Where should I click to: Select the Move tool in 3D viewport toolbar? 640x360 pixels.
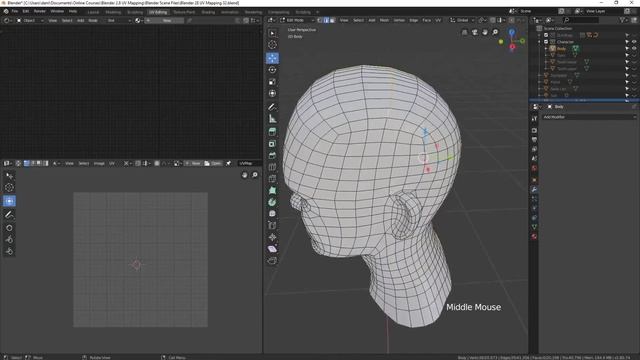pos(272,58)
